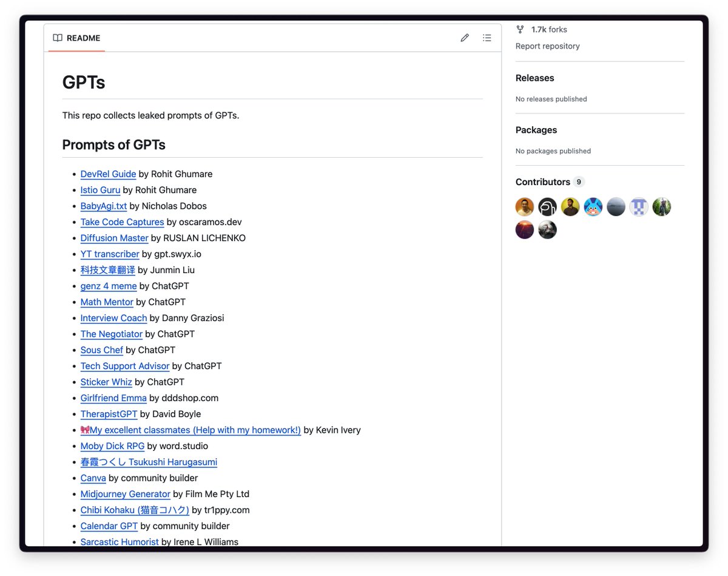Open the sixth contributor avatar in the top row
The width and height of the screenshot is (728, 576).
pyautogui.click(x=639, y=207)
